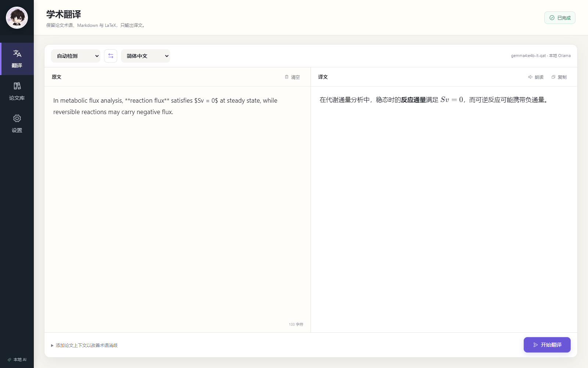Click the 本地 AI label in sidebar

click(x=20, y=360)
